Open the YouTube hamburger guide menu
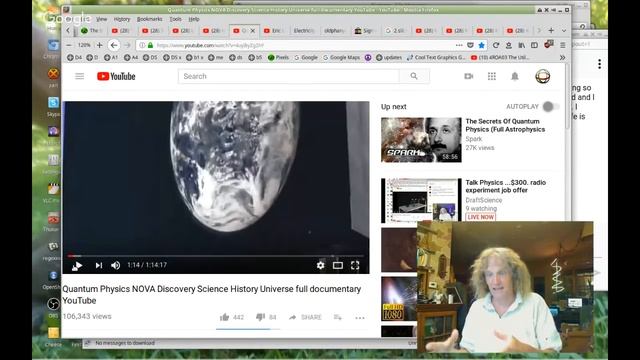Screen dimensions: 640x360 coord(80,76)
